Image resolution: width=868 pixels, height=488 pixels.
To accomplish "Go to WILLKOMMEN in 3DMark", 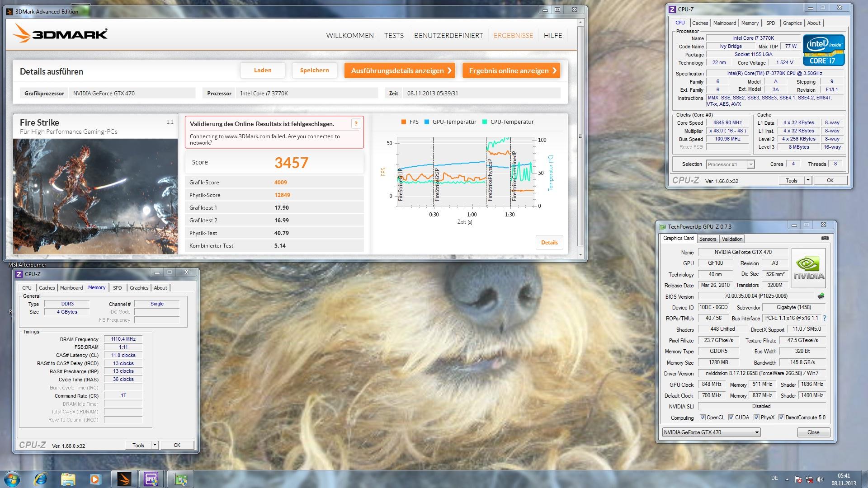I will (350, 35).
